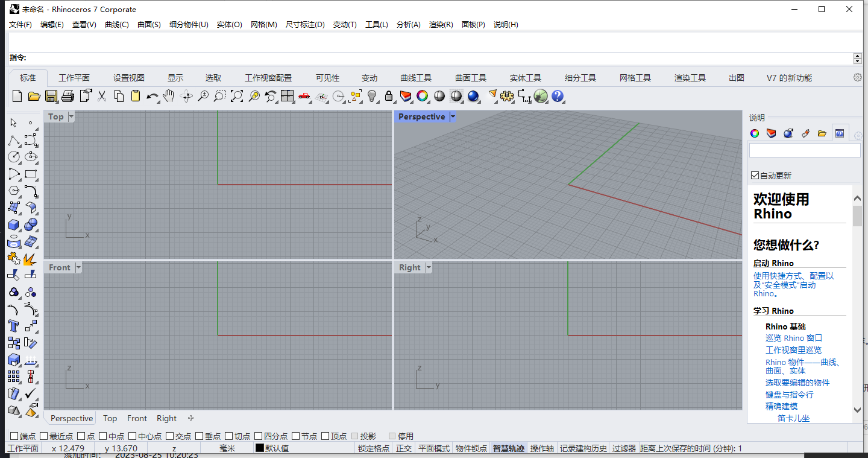
Task: Click the Four Viewports layout icon
Action: click(x=288, y=96)
